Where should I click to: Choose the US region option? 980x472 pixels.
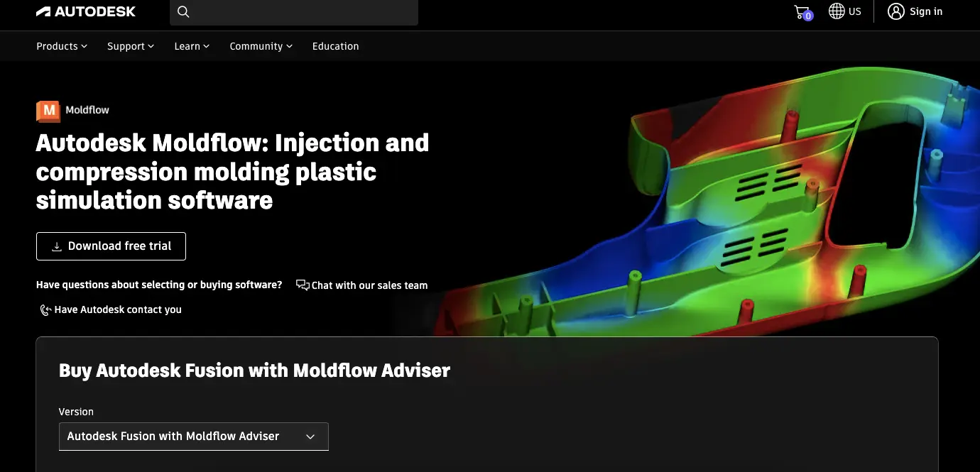click(x=854, y=11)
